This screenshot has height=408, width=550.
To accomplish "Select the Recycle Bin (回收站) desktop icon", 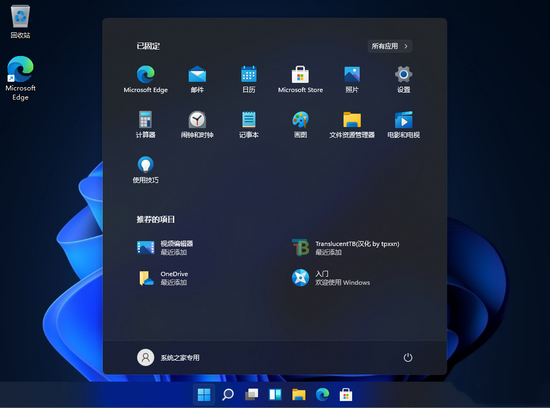I will (x=20, y=22).
